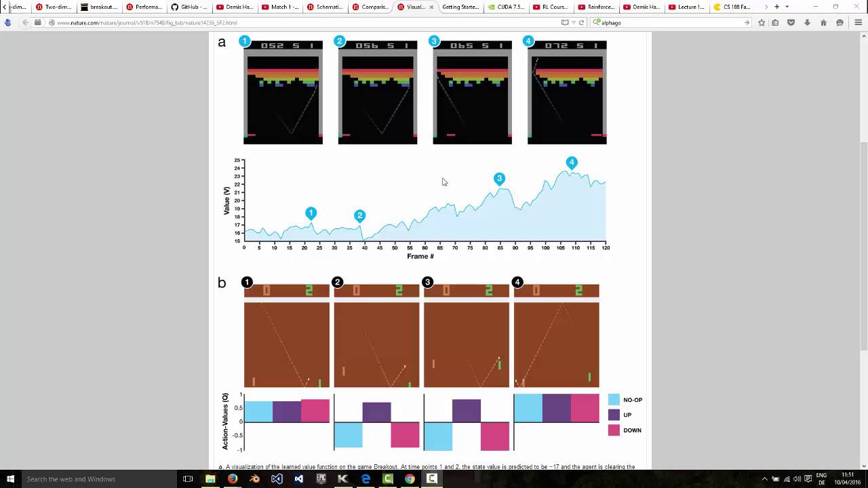Show hidden system tray icons
Screen dimensions: 868x488
(x=765, y=479)
